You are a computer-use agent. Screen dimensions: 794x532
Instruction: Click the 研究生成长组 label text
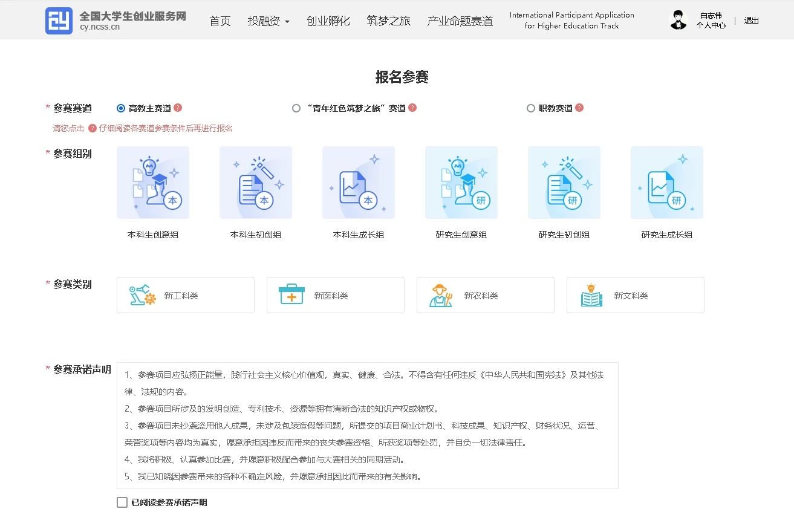click(667, 235)
